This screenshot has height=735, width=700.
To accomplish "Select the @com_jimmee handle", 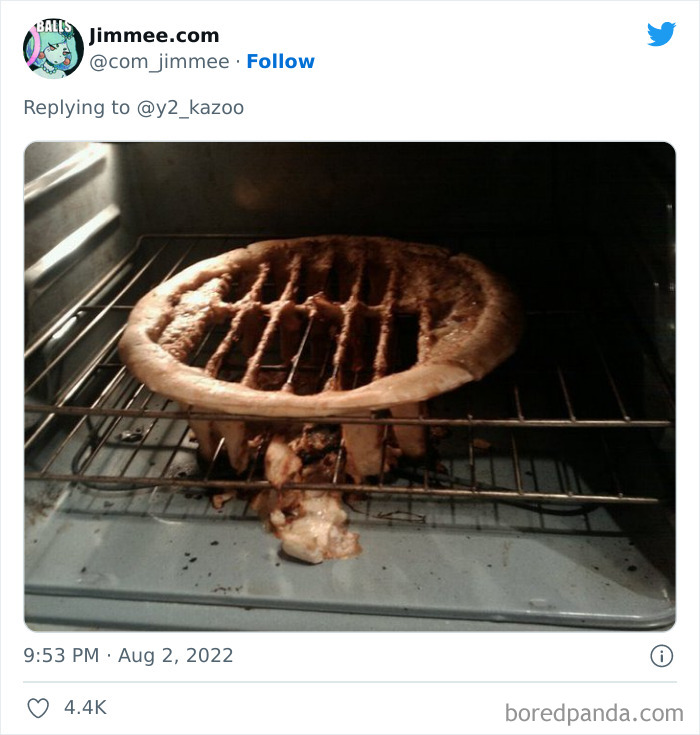I will pos(159,61).
